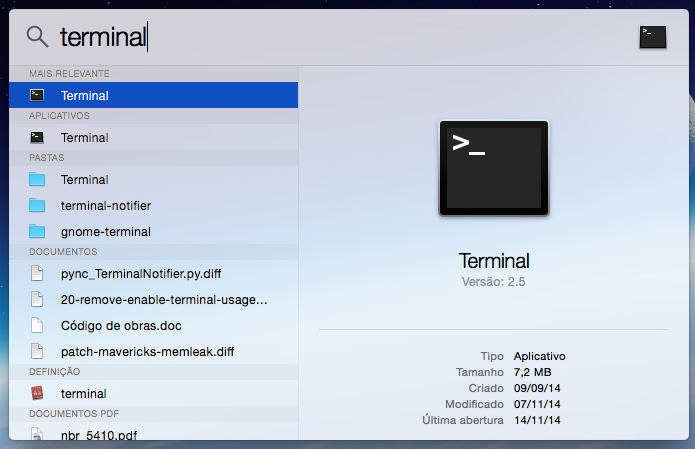Viewport: 695px width, 449px height.
Task: Click the Terminal app icon under Aplicativos
Action: click(37, 138)
